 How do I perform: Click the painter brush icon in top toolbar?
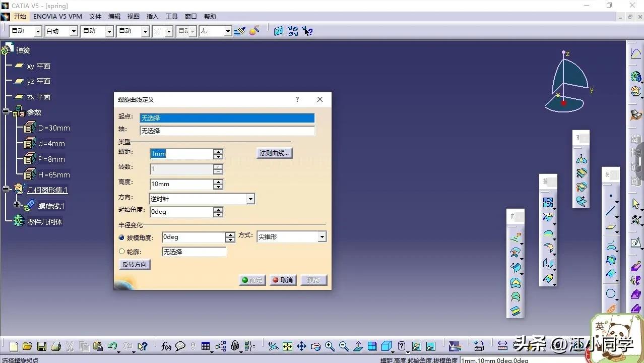[240, 31]
